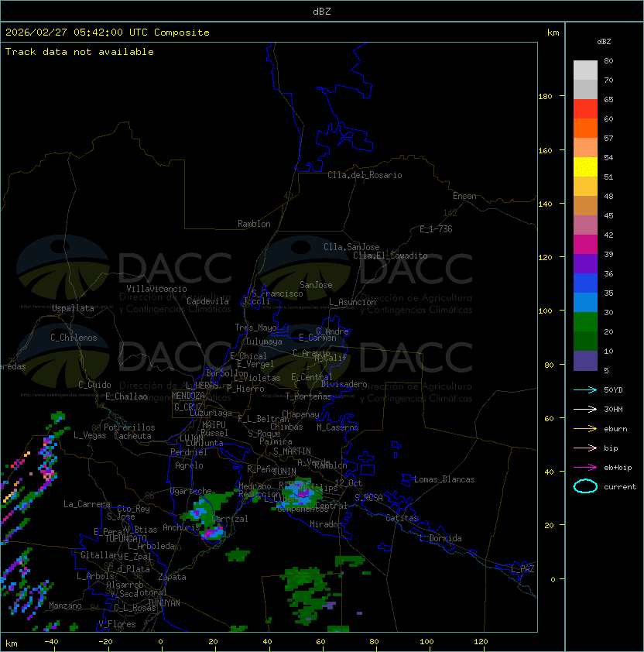Click the V_Flores label on map
This screenshot has width=644, height=652.
[117, 624]
